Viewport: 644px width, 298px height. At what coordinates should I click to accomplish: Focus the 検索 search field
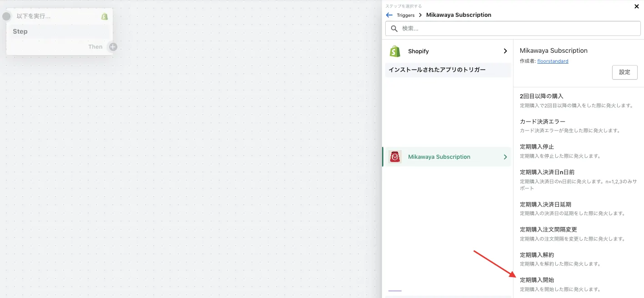click(x=513, y=28)
